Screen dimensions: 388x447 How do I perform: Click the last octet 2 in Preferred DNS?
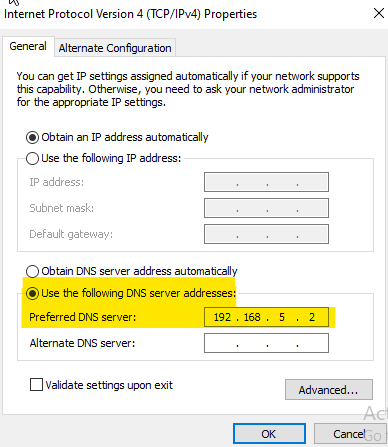pyautogui.click(x=312, y=317)
